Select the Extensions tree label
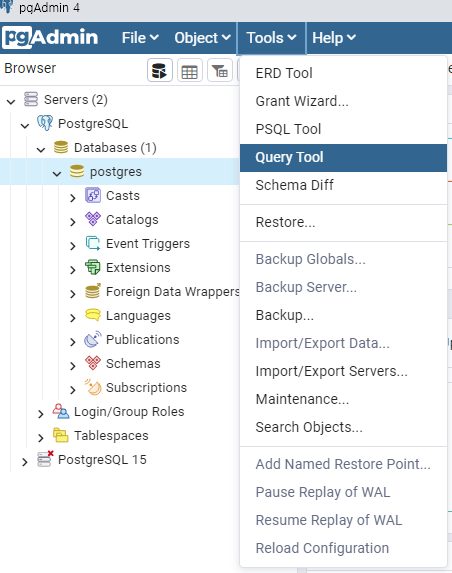This screenshot has height=573, width=452. pos(138,267)
